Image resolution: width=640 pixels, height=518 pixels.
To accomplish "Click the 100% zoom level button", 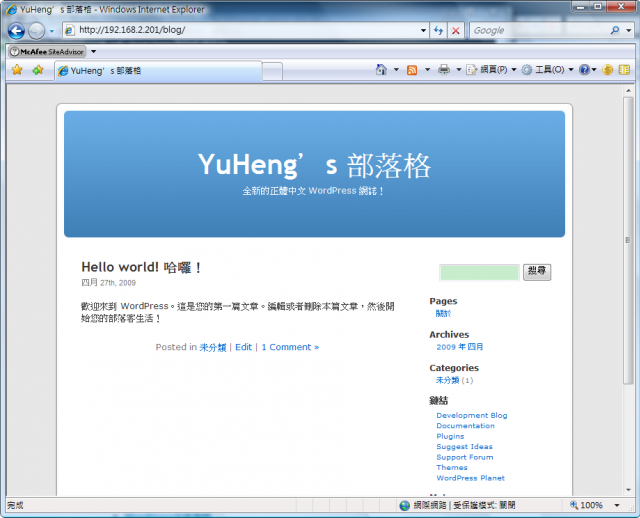I will click(x=587, y=505).
